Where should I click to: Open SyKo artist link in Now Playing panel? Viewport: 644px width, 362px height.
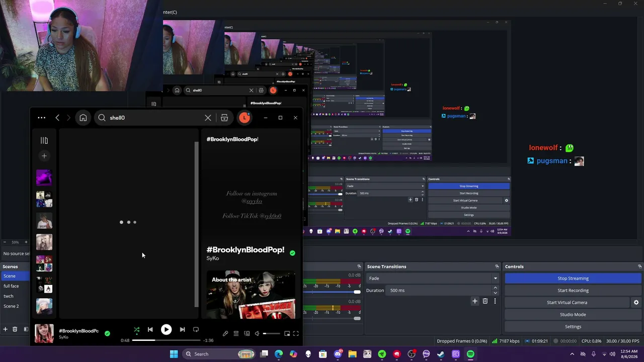pyautogui.click(x=213, y=258)
